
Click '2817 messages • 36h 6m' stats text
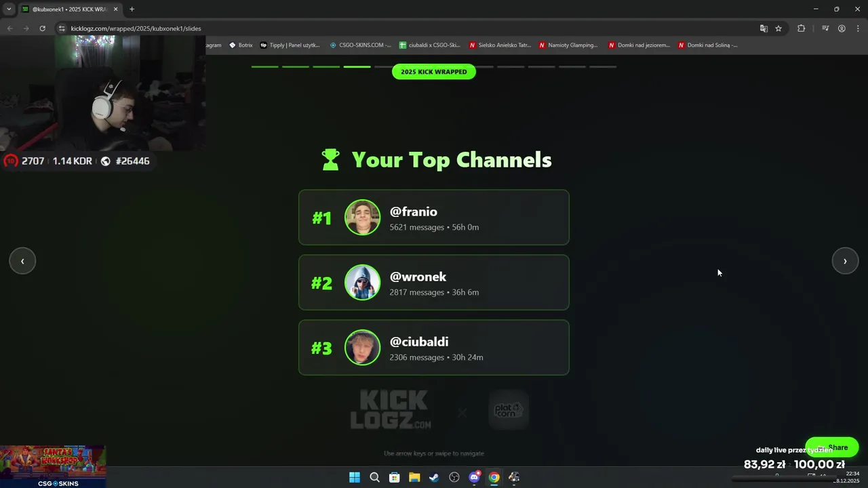434,292
